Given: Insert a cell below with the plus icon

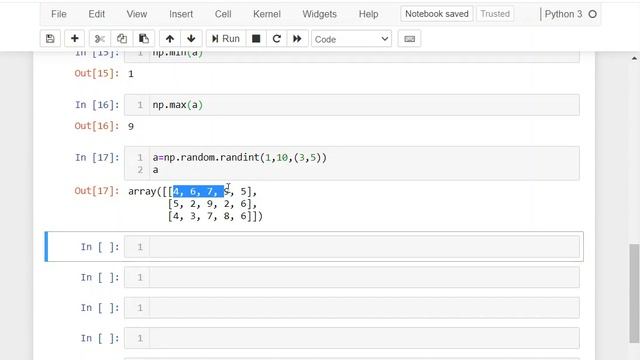Looking at the screenshot, I should (x=74, y=39).
